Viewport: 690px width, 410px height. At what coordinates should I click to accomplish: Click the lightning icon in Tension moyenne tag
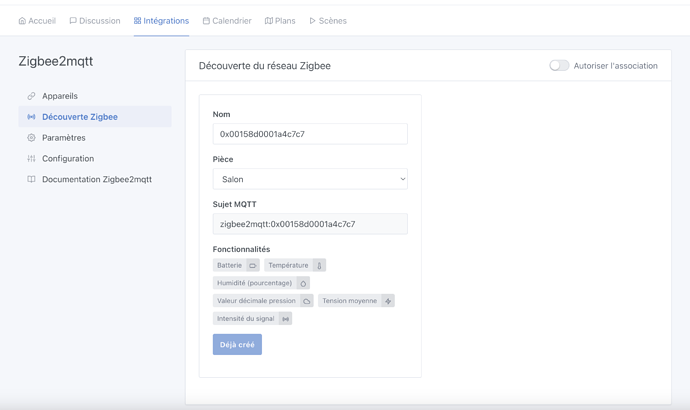[388, 301]
